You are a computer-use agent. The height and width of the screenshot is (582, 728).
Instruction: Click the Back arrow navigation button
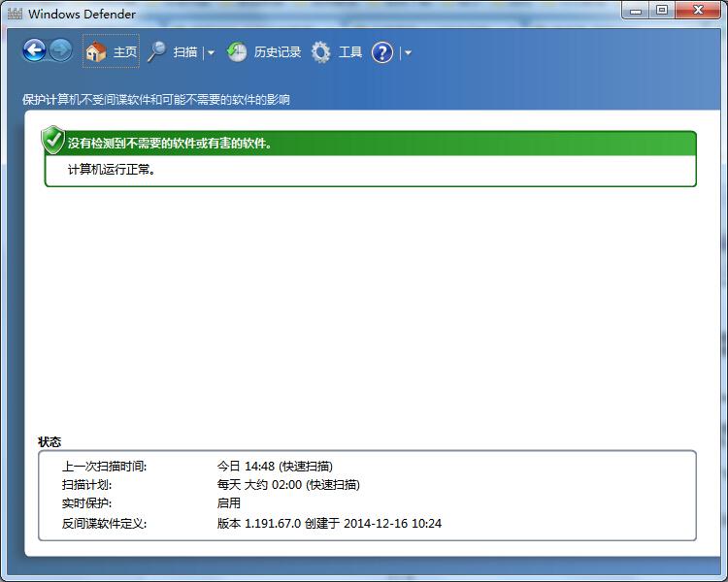tap(34, 50)
